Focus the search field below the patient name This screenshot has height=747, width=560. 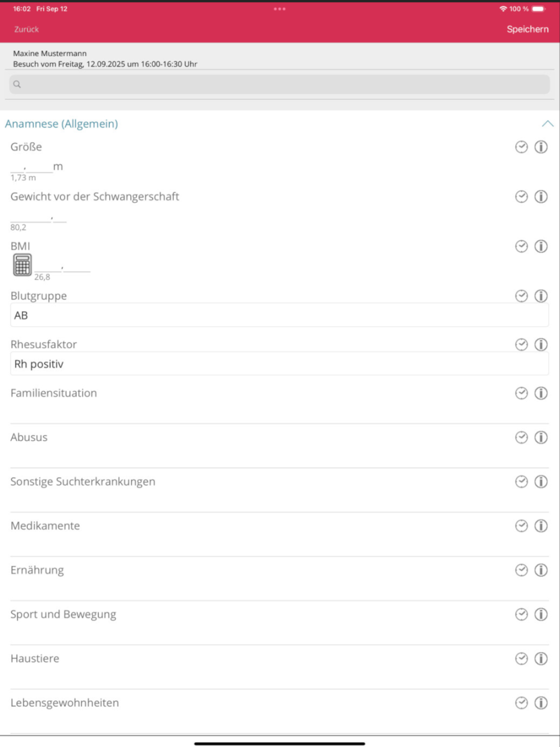279,84
